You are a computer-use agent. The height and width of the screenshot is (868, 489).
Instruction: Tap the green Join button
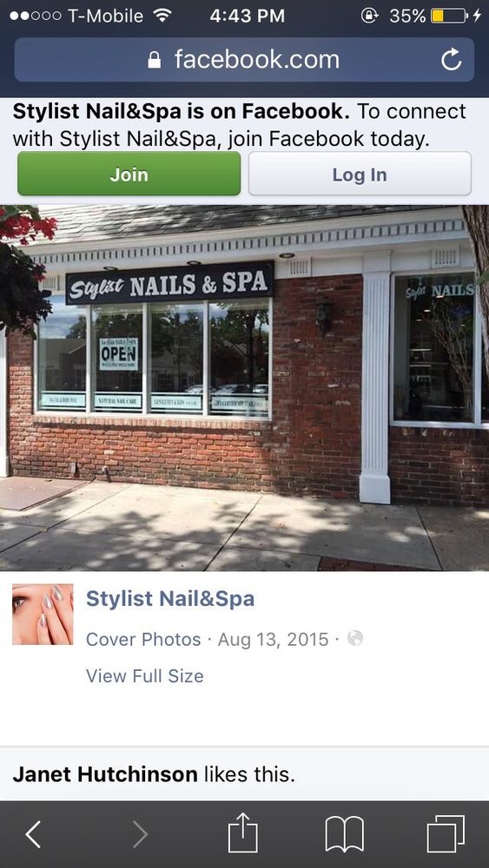coord(129,174)
